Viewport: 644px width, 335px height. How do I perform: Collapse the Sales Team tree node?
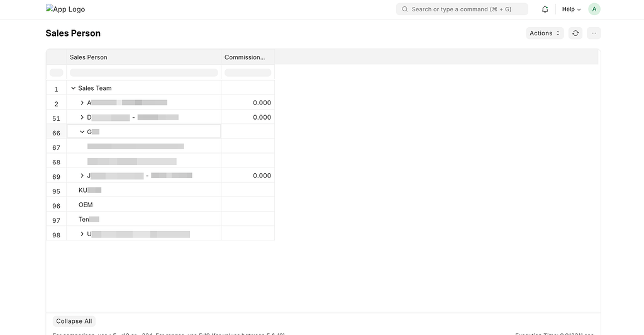(74, 88)
